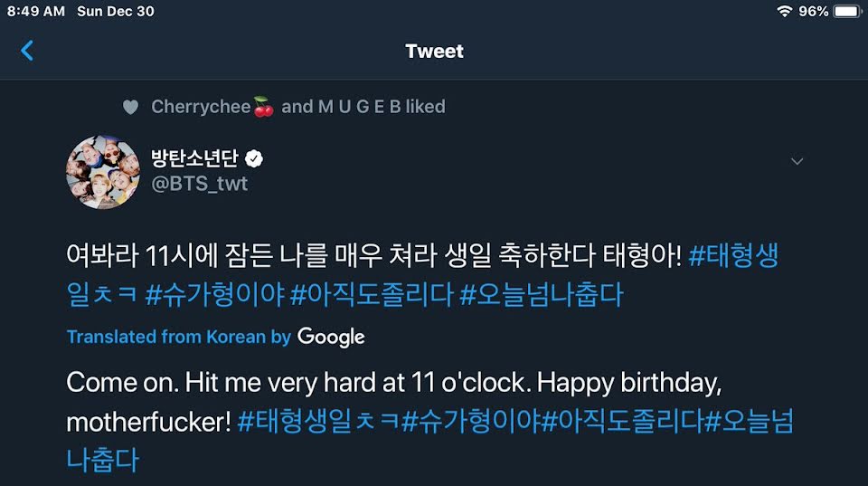
Task: Open the #오늘넘나춥다 hashtag in original tweet
Action: click(542, 294)
